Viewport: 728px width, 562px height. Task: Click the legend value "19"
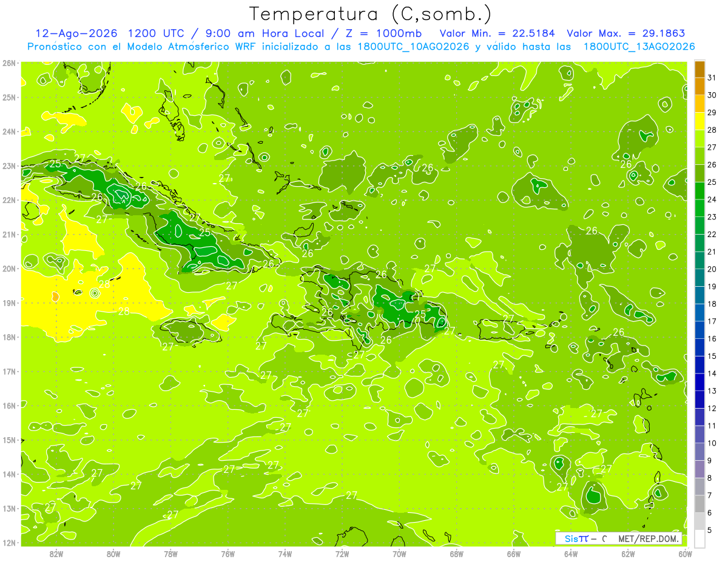pyautogui.click(x=712, y=287)
